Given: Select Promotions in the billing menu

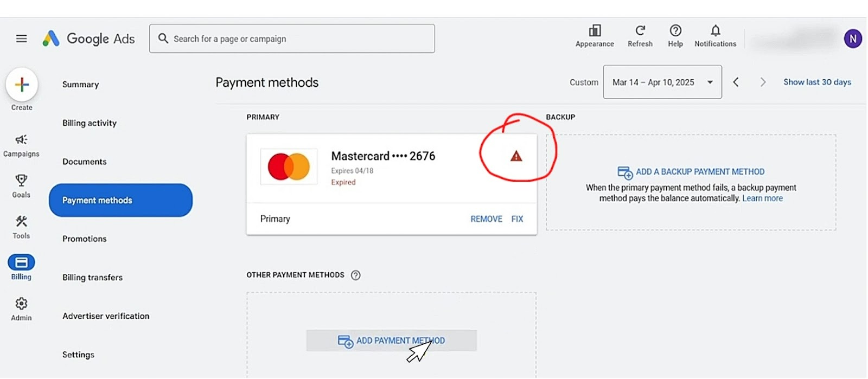Looking at the screenshot, I should [x=85, y=239].
